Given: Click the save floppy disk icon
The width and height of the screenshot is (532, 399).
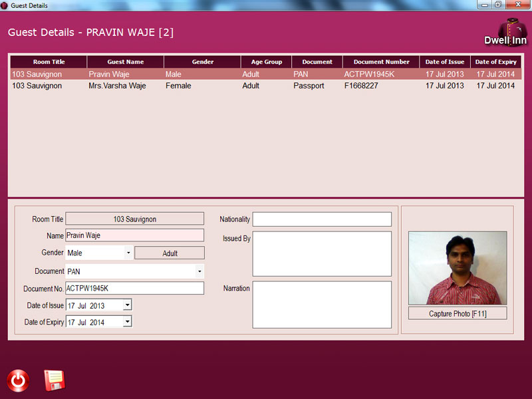Looking at the screenshot, I should 54,380.
